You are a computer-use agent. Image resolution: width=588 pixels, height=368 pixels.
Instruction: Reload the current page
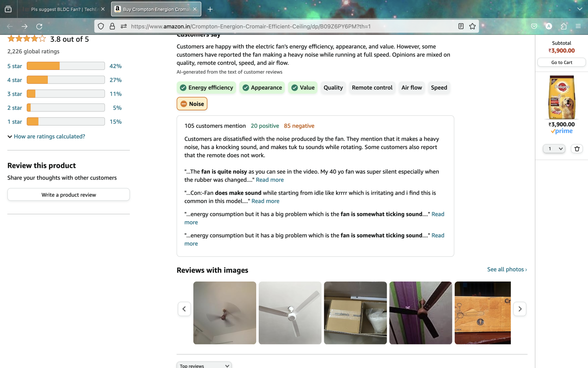[x=39, y=26]
